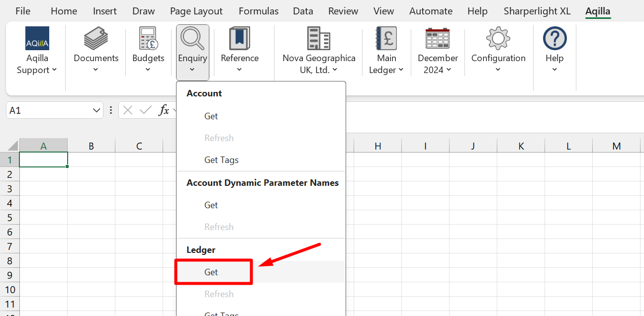Expand the Name Box dropdown arrow
The height and width of the screenshot is (316, 644).
pyautogui.click(x=96, y=110)
